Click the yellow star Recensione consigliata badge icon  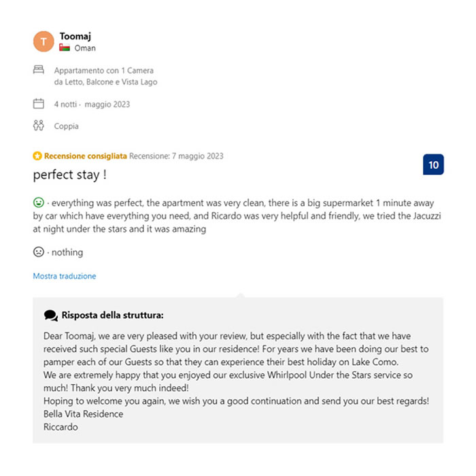[37, 156]
